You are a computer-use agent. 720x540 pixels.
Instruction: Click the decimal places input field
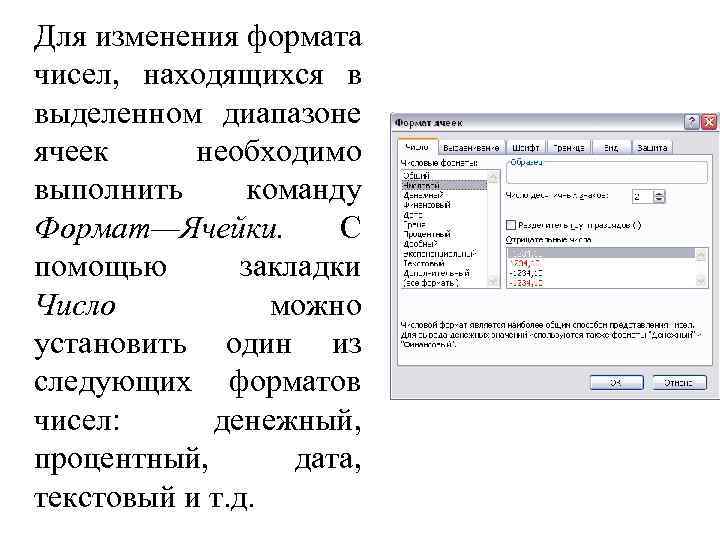642,197
